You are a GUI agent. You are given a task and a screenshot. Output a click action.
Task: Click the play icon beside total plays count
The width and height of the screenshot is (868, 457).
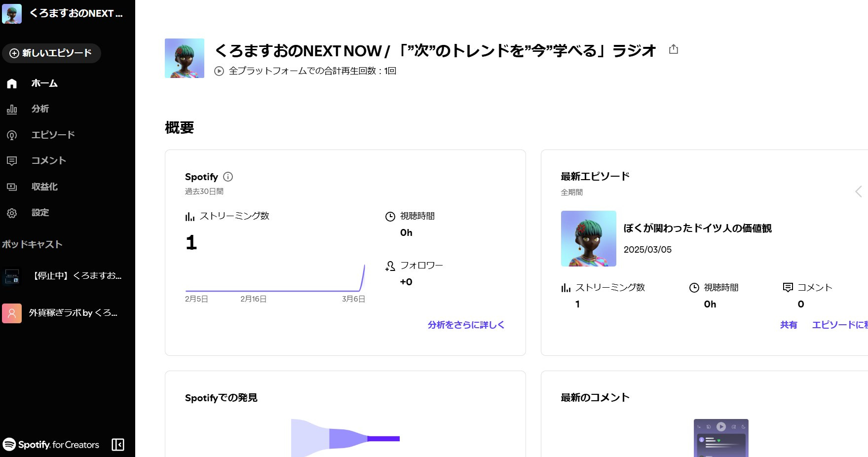pyautogui.click(x=219, y=71)
